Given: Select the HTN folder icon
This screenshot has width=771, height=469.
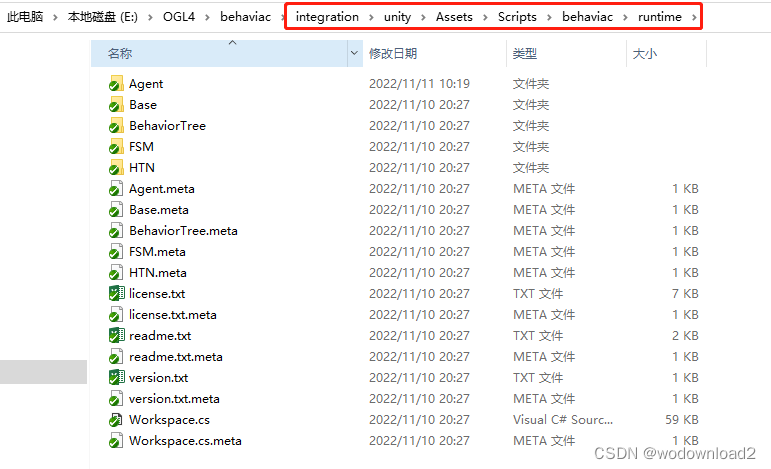Looking at the screenshot, I should [x=116, y=168].
